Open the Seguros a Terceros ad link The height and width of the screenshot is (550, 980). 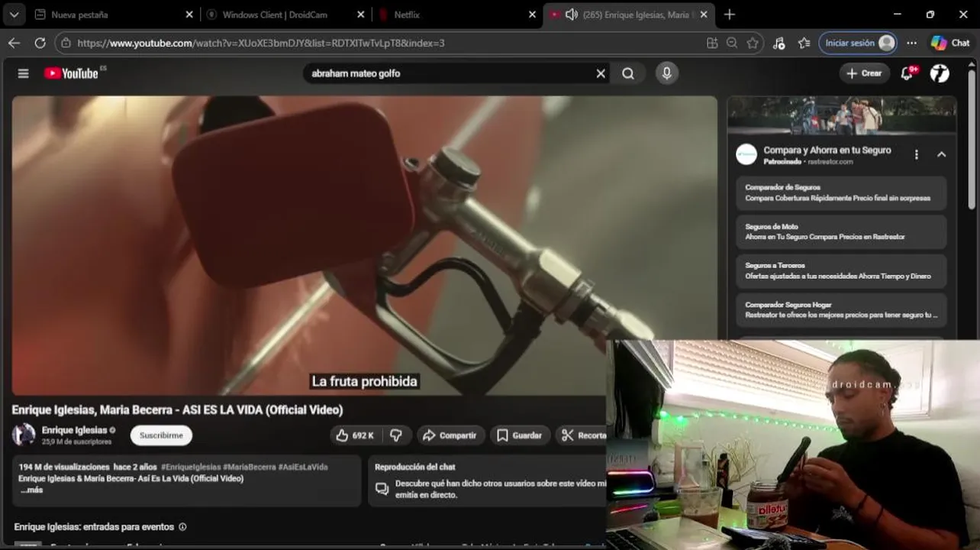click(841, 270)
